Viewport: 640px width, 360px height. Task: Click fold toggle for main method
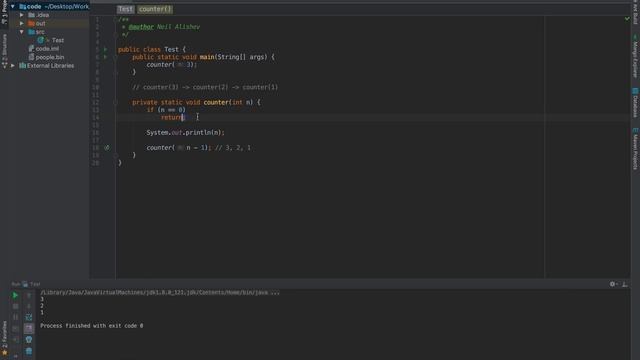[116, 57]
